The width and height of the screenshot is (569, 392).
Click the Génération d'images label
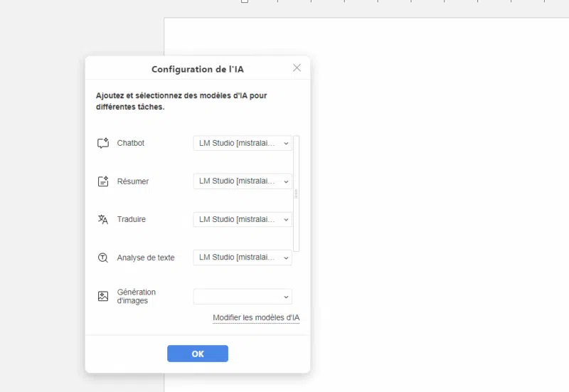137,296
